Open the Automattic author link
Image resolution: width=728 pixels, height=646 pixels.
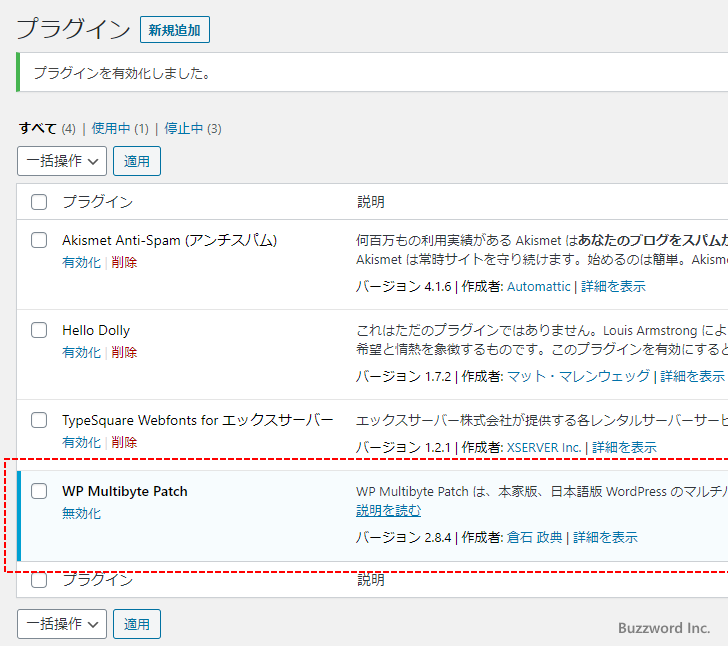point(539,287)
